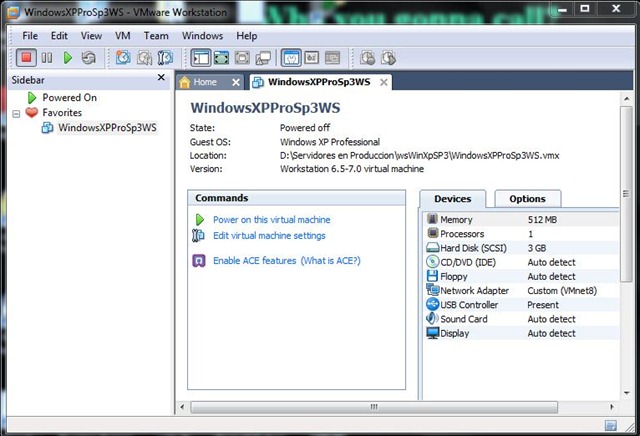Close the Home tab
This screenshot has height=436, width=640.
236,82
